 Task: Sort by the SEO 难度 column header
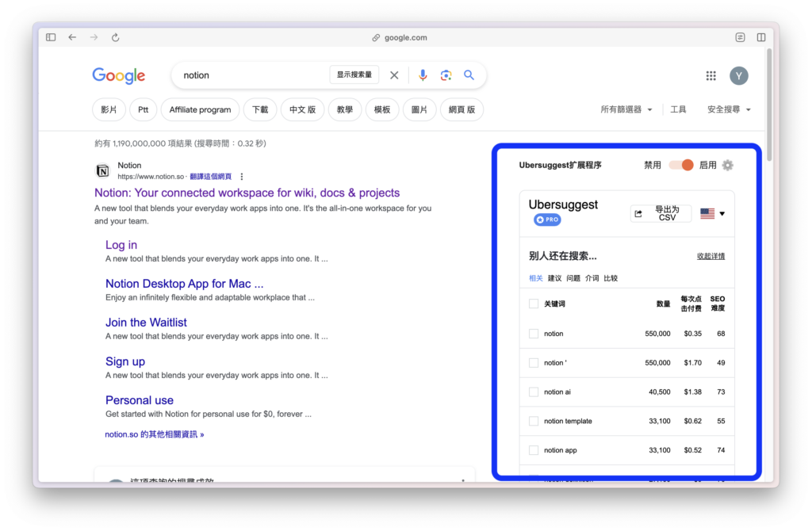pos(717,304)
